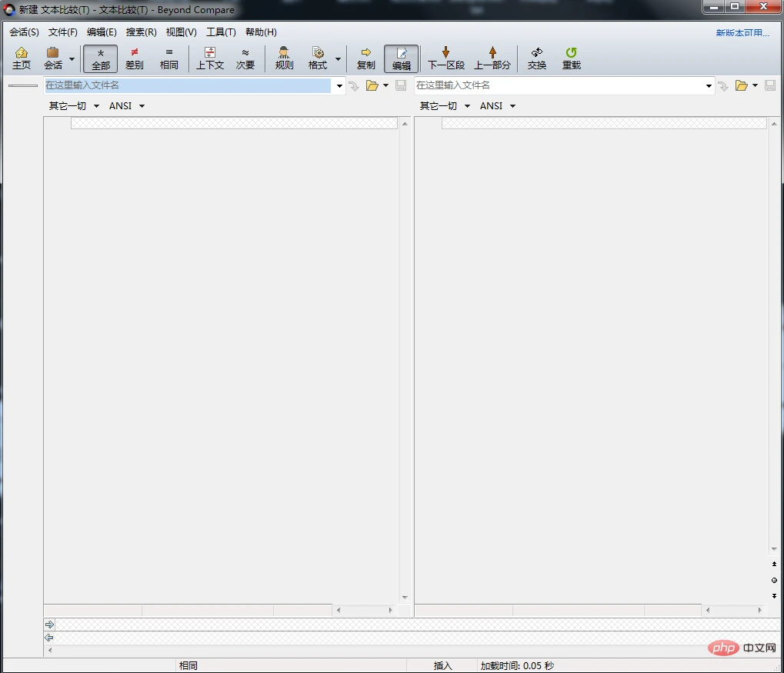Image resolution: width=784 pixels, height=673 pixels.
Task: Click left pane horizontal scroll left arrow
Action: [339, 610]
